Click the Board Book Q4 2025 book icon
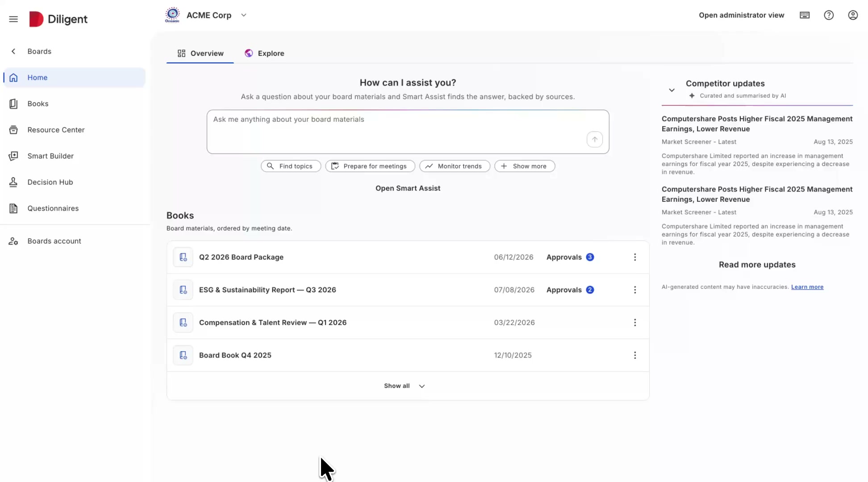This screenshot has height=482, width=868. (183, 355)
